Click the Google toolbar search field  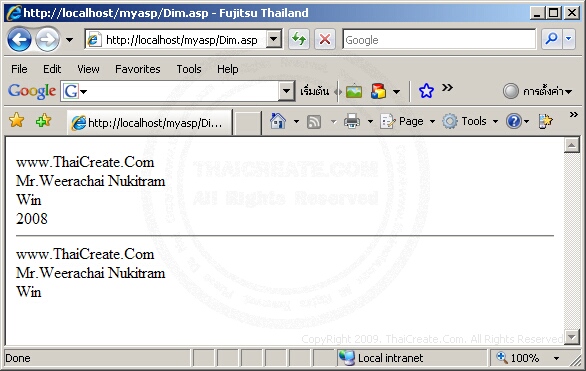[179, 91]
